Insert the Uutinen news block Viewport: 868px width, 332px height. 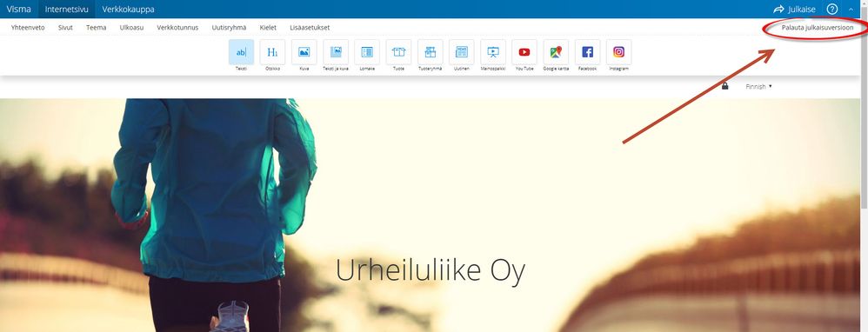point(462,52)
